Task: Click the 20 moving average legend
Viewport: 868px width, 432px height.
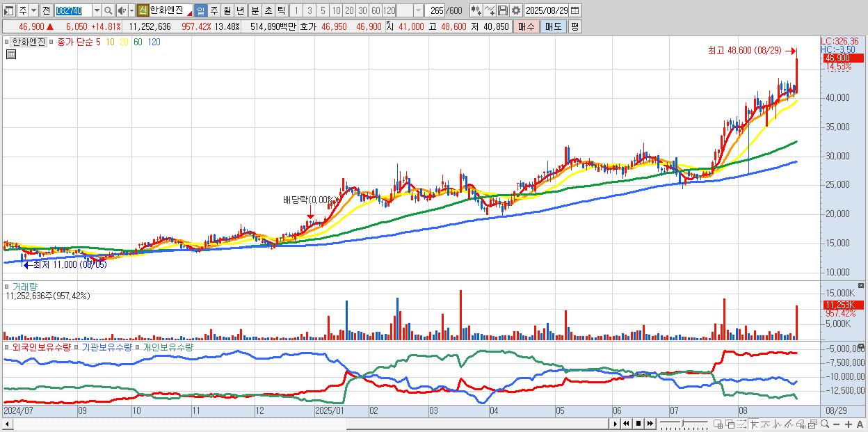Action: [124, 42]
